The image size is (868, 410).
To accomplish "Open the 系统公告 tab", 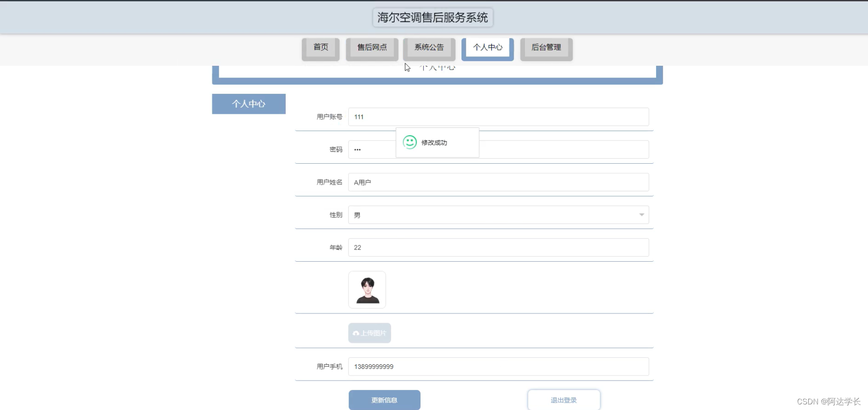I will tap(429, 49).
